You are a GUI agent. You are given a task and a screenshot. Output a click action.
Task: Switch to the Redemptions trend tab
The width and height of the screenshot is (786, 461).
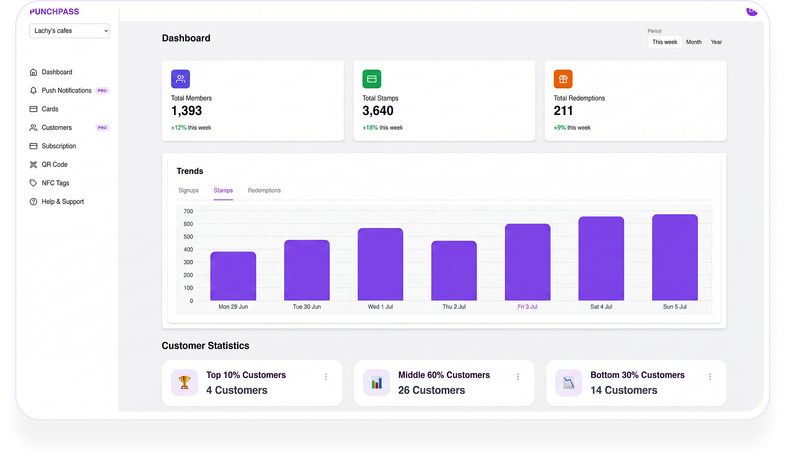pyautogui.click(x=264, y=190)
